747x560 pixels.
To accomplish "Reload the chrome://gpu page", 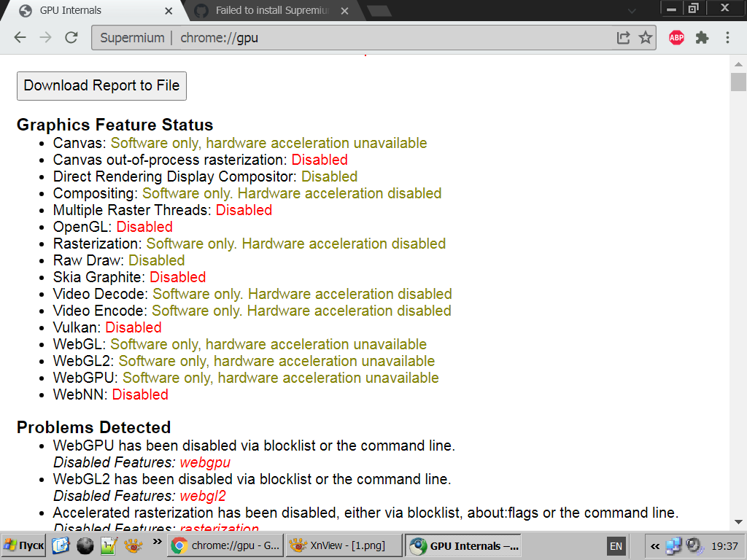I will point(71,38).
